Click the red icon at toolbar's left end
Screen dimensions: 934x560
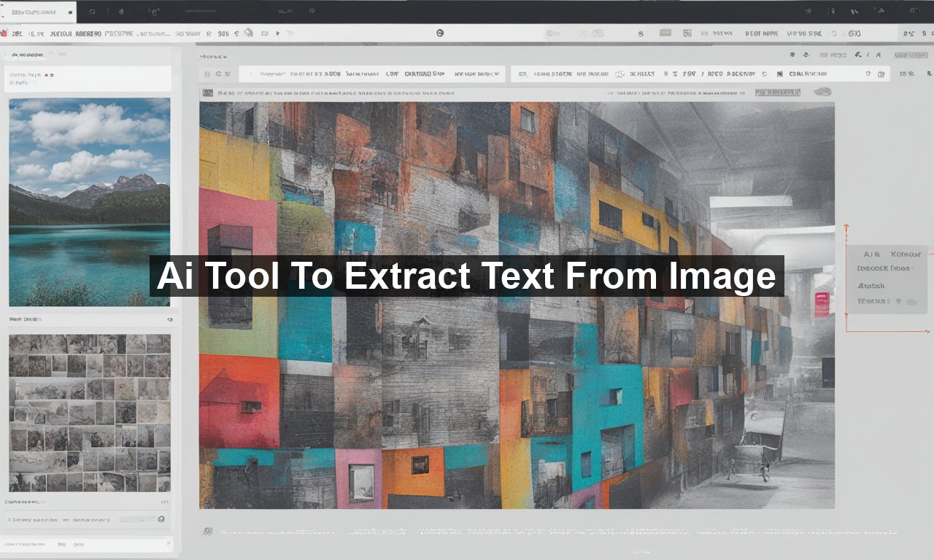click(x=4, y=34)
